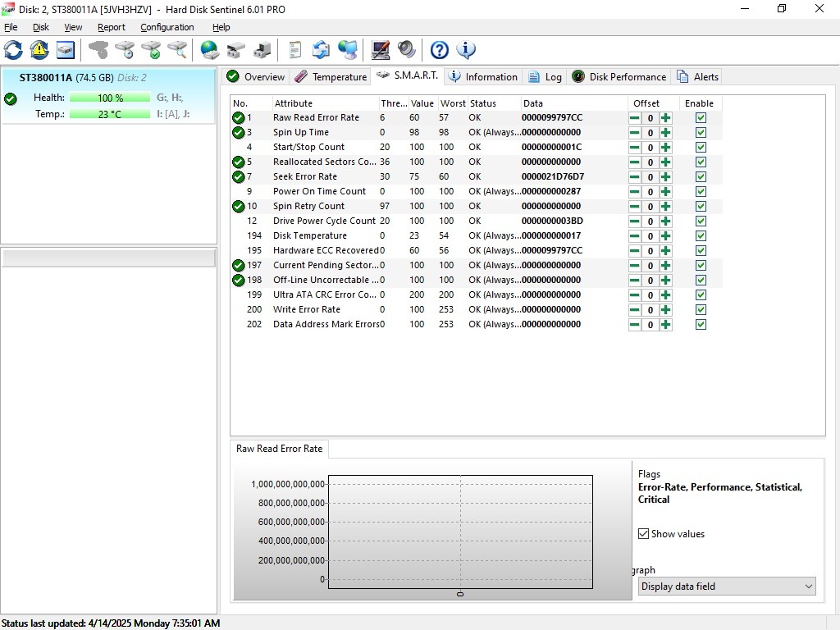Toggle the Show values checkbox
840x630 pixels.
pos(643,533)
